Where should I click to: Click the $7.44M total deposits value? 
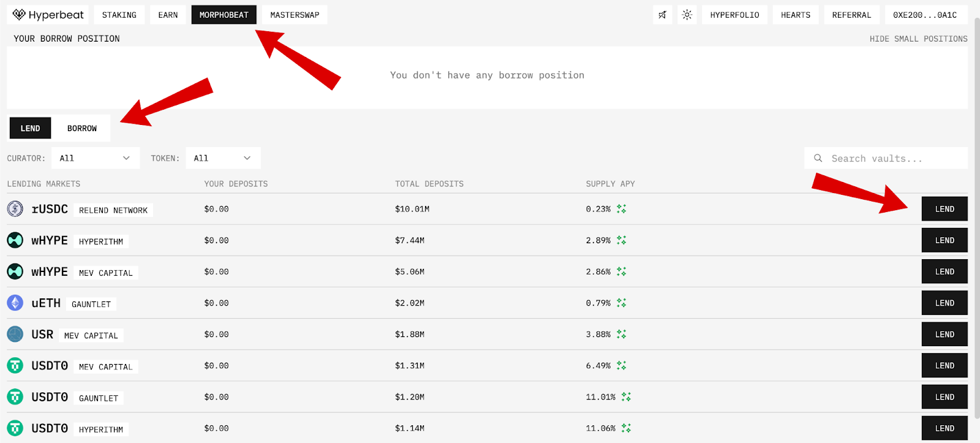click(x=410, y=240)
